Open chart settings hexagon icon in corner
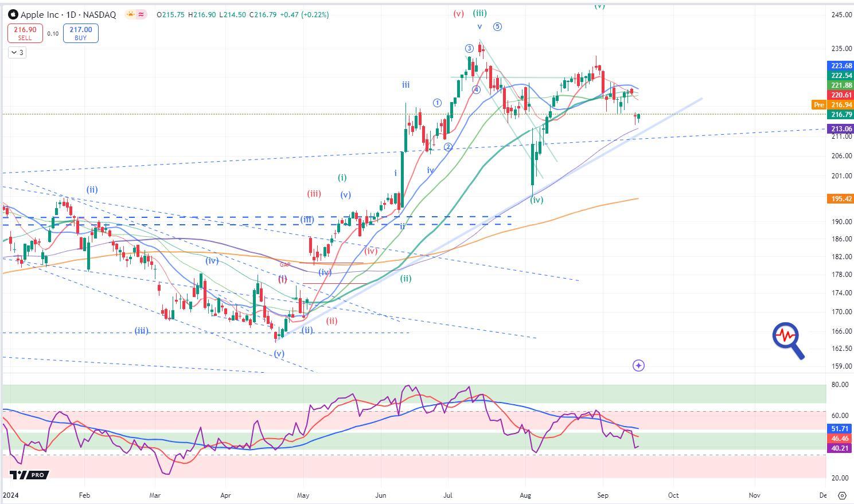The width and height of the screenshot is (854, 504). coord(842,495)
